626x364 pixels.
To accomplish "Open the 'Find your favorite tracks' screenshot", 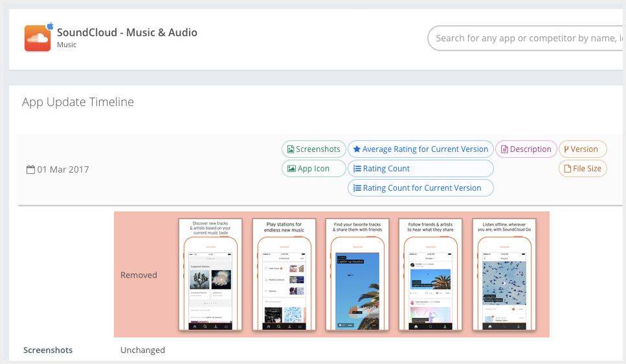I will 357,275.
